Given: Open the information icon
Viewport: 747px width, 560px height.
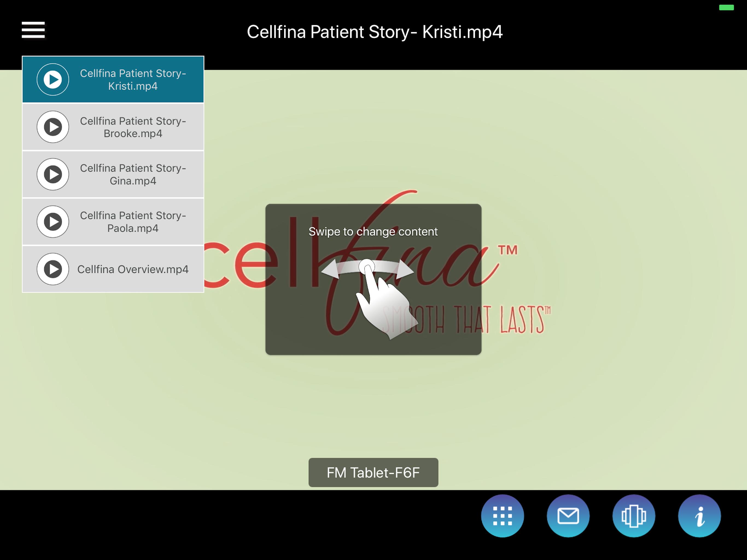Looking at the screenshot, I should coord(699,515).
